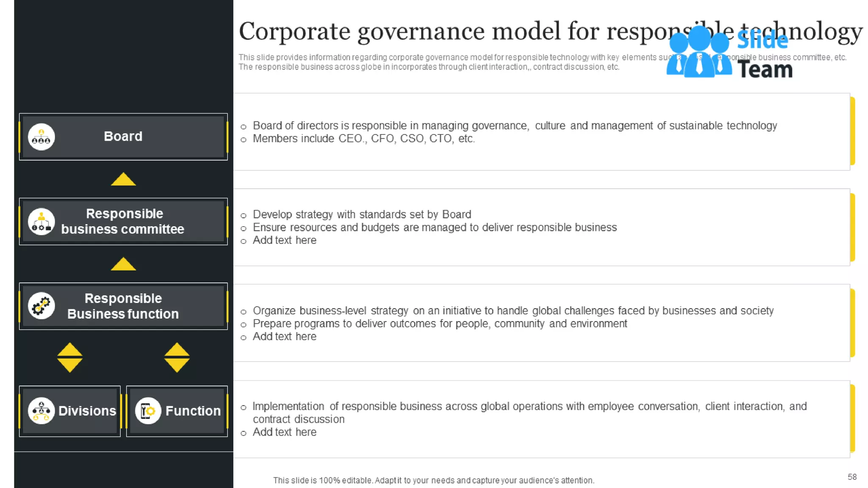Click 'Board of directors is responsible' bullet
This screenshot has height=488, width=868.
point(515,126)
